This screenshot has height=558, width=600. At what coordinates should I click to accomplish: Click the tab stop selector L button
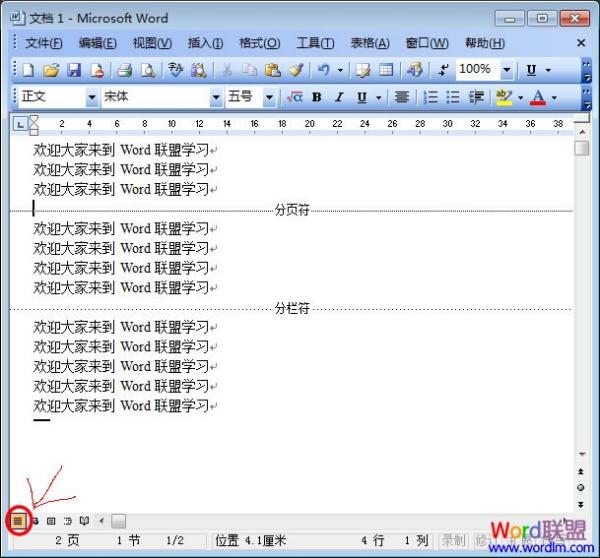[x=20, y=124]
